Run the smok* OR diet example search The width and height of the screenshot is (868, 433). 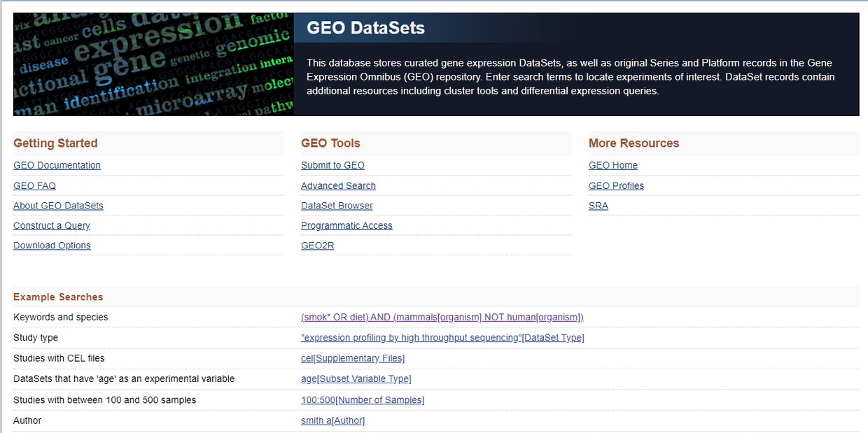point(442,317)
